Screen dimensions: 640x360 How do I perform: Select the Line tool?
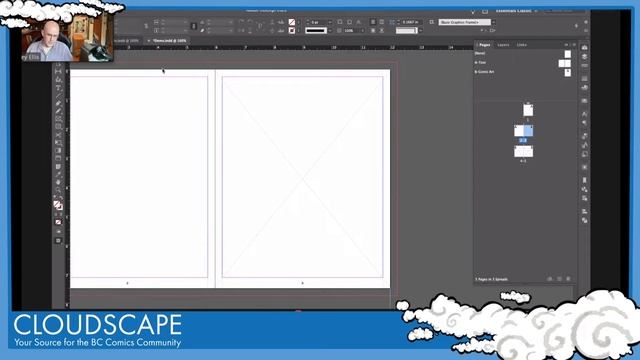tap(58, 95)
